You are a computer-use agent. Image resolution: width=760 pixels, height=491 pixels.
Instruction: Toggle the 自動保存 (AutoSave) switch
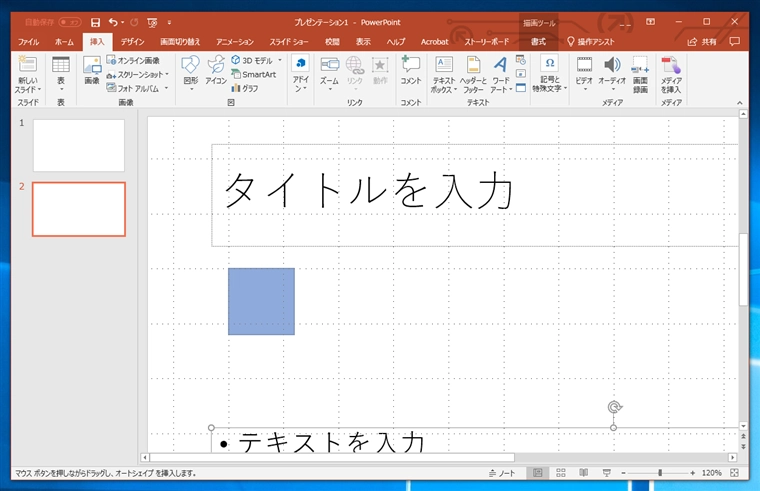(x=70, y=22)
